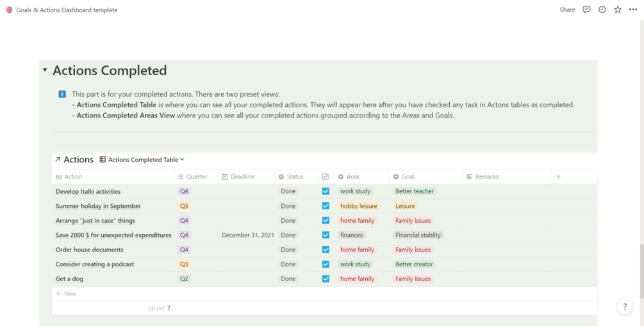This screenshot has height=326, width=644.
Task: Open the comments icon in top bar
Action: point(586,10)
